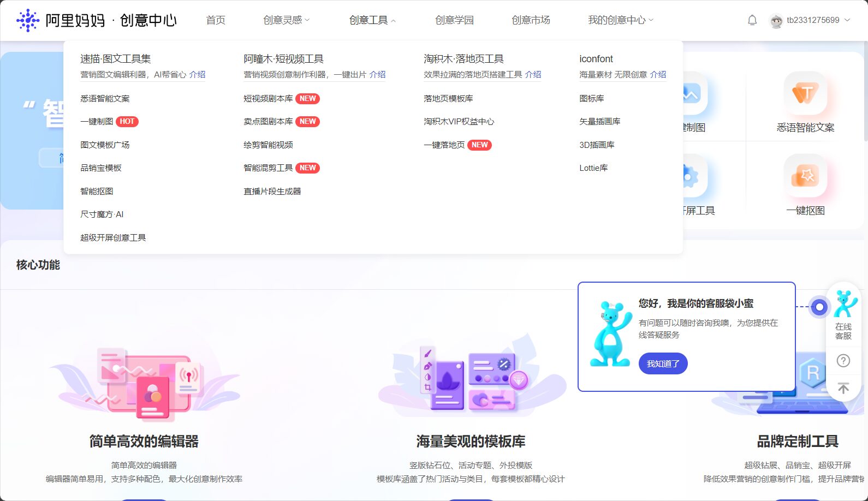
Task: Click the 速描·图文工具集 heading
Action: coord(115,59)
